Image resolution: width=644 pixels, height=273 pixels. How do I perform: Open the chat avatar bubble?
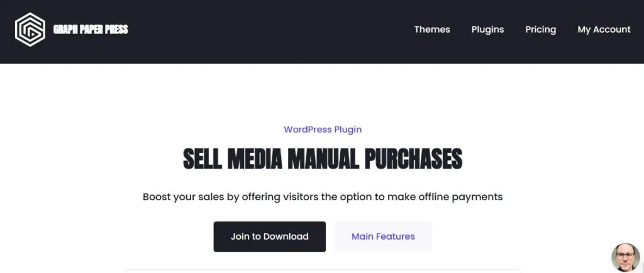click(x=625, y=257)
